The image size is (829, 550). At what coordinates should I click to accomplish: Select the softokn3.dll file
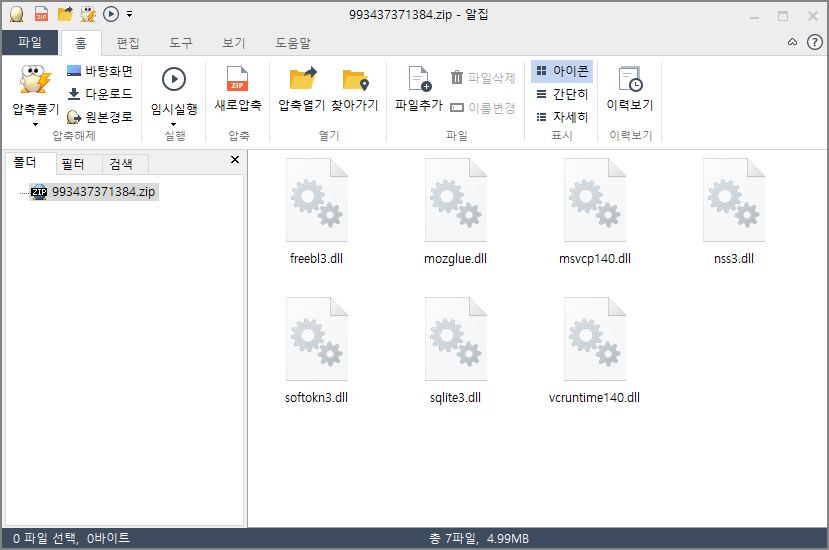pyautogui.click(x=316, y=351)
